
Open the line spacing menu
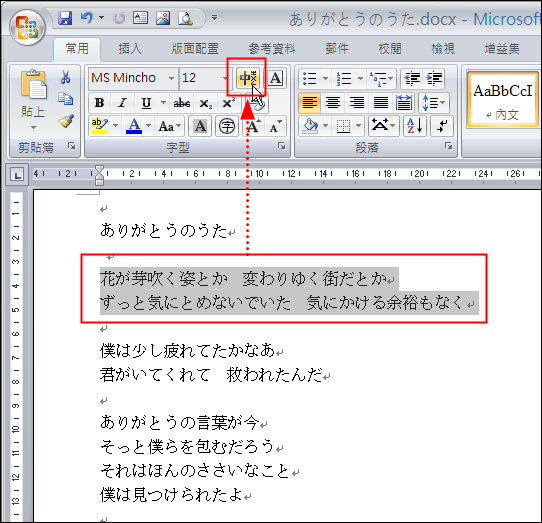tap(433, 103)
